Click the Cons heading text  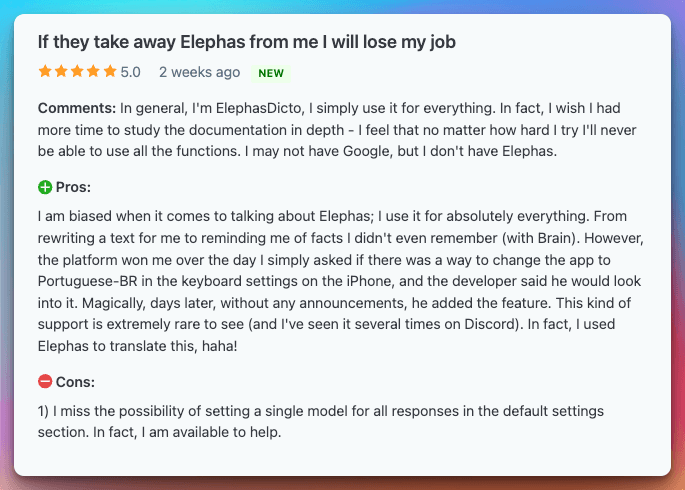(75, 382)
